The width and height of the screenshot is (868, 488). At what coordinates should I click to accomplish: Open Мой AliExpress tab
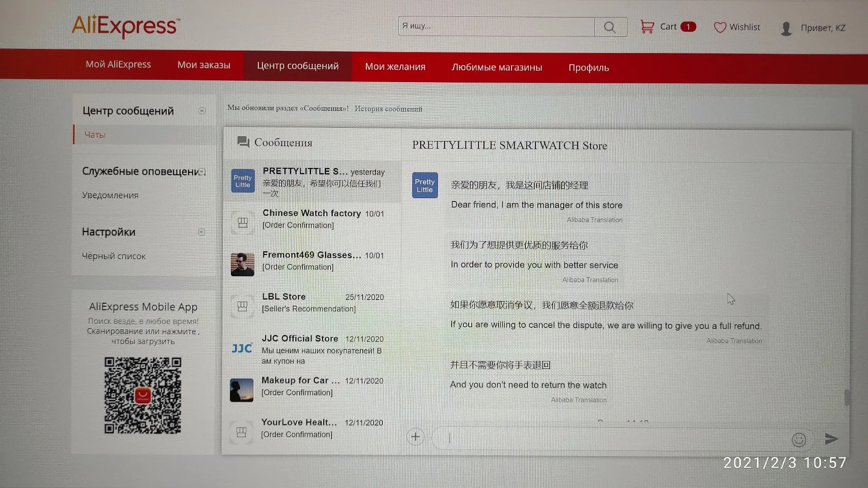(x=118, y=65)
